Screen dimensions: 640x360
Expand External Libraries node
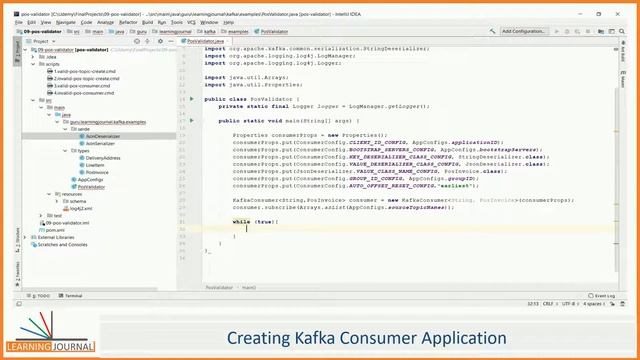(x=26, y=237)
